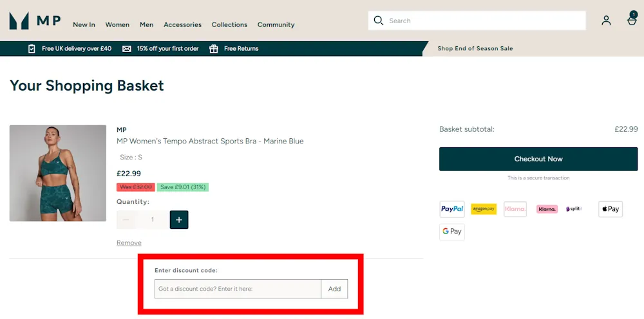Select the Apple Pay payment icon
This screenshot has width=644, height=319.
coord(611,209)
